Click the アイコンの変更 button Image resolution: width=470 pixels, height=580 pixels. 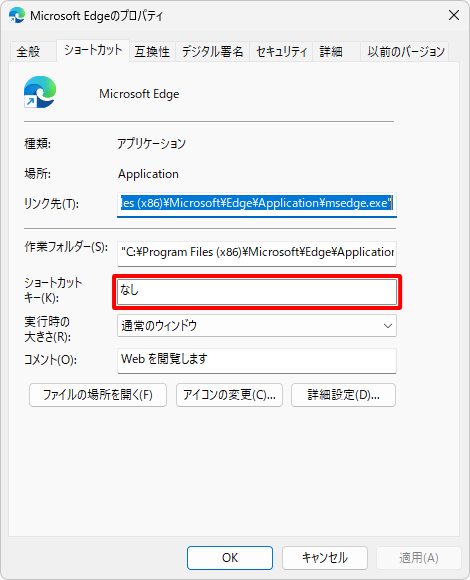tap(229, 395)
